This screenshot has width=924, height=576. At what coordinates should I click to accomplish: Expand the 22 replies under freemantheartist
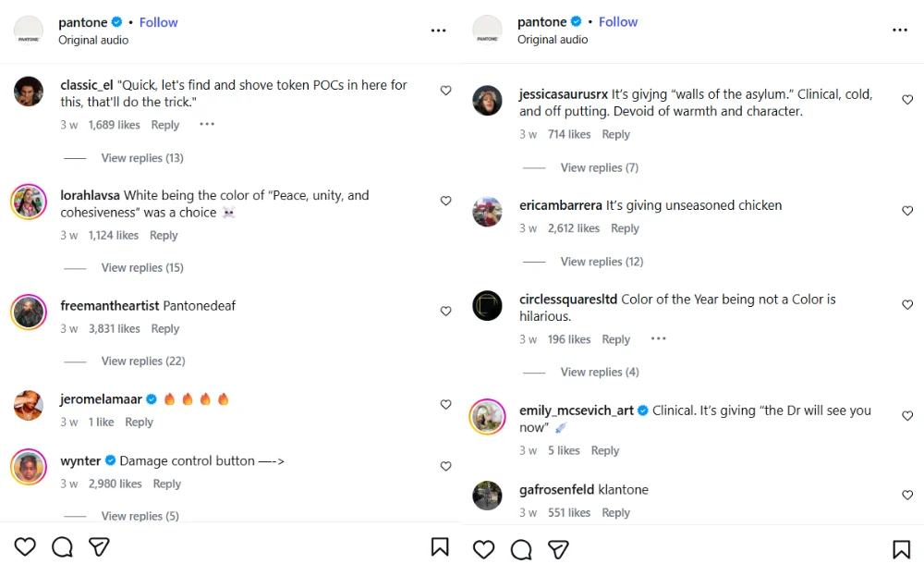143,361
